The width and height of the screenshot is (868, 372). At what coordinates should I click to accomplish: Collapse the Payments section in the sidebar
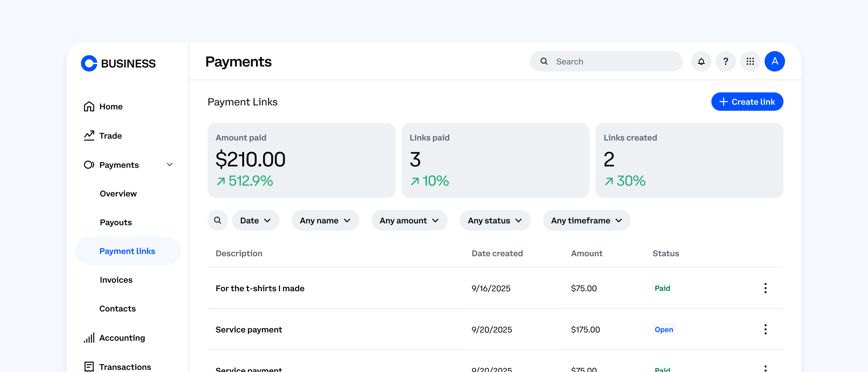(x=170, y=165)
